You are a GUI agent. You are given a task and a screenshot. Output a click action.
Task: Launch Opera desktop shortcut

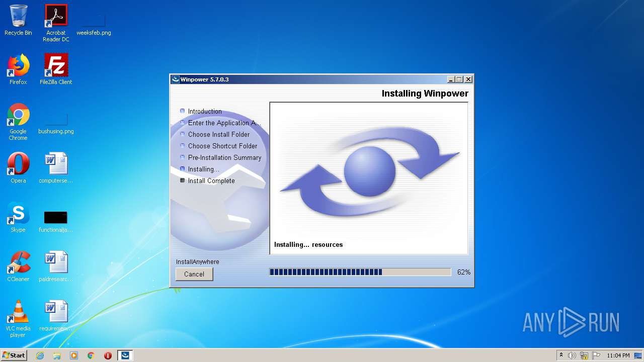click(x=18, y=168)
